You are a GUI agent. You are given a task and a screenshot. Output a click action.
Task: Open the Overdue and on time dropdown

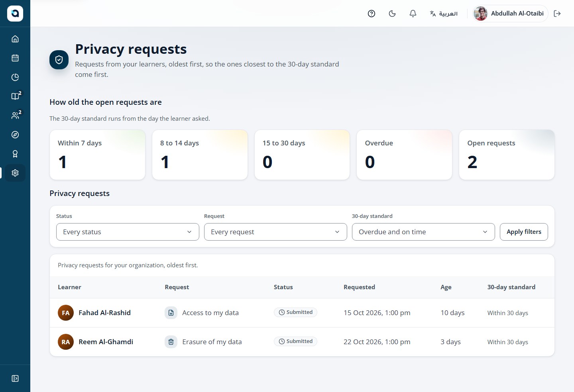tap(423, 232)
